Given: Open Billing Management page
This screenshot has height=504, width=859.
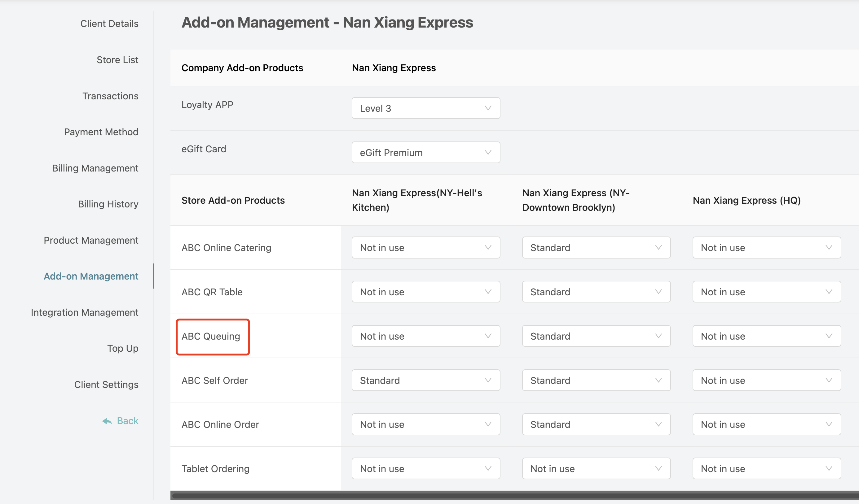Looking at the screenshot, I should pos(95,168).
